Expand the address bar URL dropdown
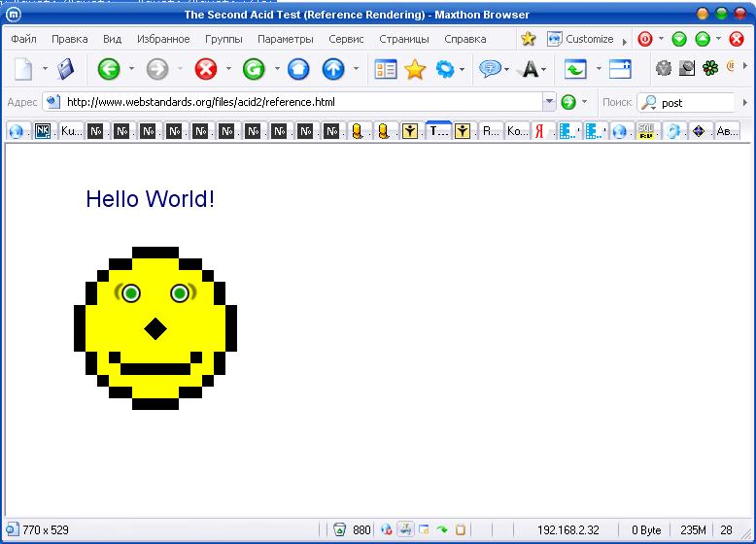Screen dimensions: 756x544 (x=549, y=102)
